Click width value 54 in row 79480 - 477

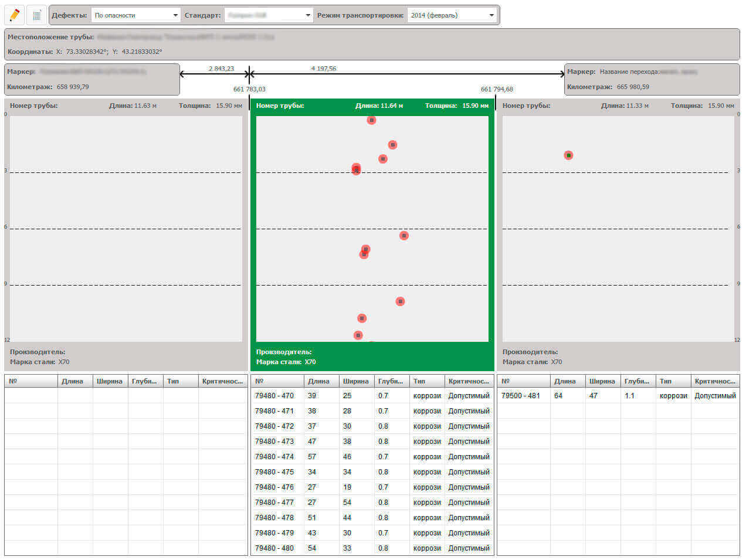pyautogui.click(x=347, y=503)
